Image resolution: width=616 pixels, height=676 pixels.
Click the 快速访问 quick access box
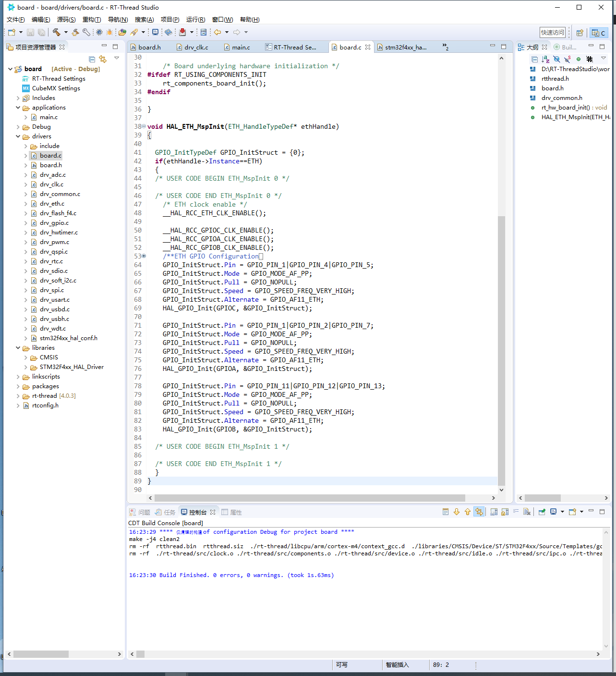coord(553,33)
